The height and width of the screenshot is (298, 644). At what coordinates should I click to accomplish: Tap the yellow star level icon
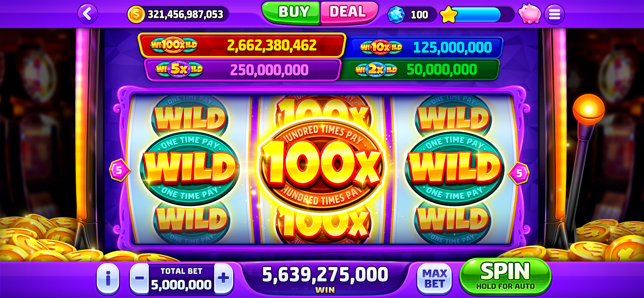pos(448,15)
